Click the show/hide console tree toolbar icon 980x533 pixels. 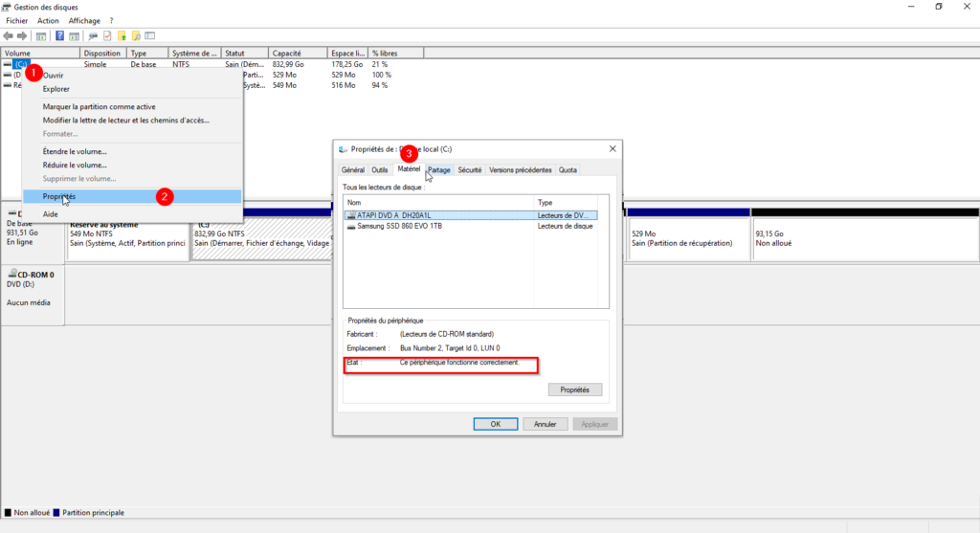point(41,36)
